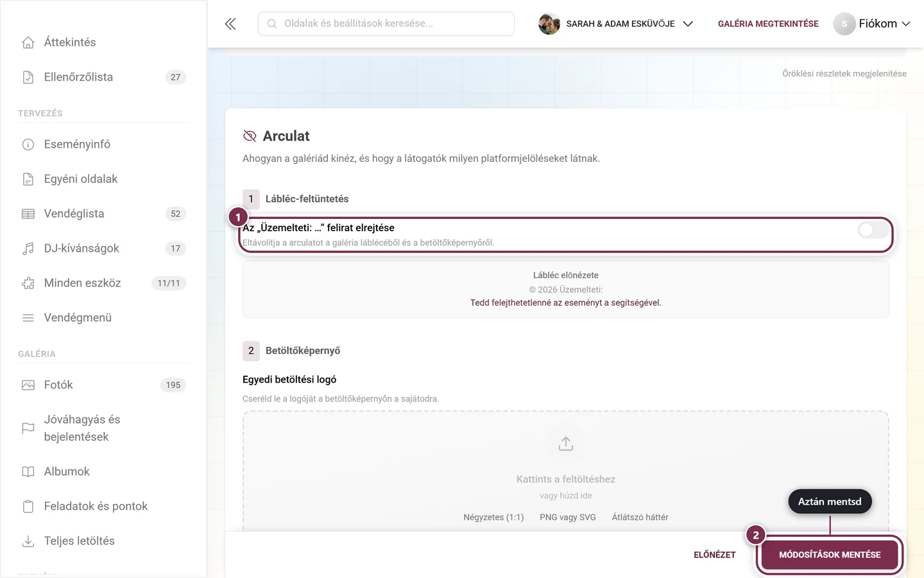Focus the Oldalak és beállítások keresése field

386,24
